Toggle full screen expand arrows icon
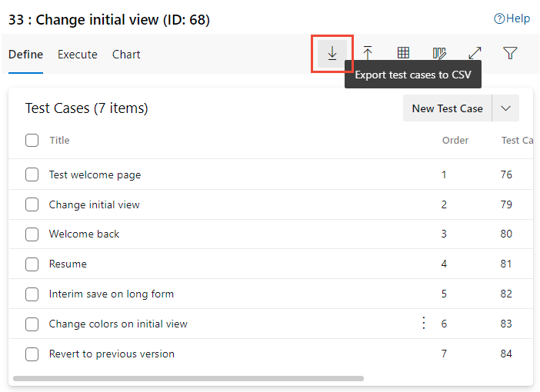This screenshot has height=392, width=540. point(475,53)
